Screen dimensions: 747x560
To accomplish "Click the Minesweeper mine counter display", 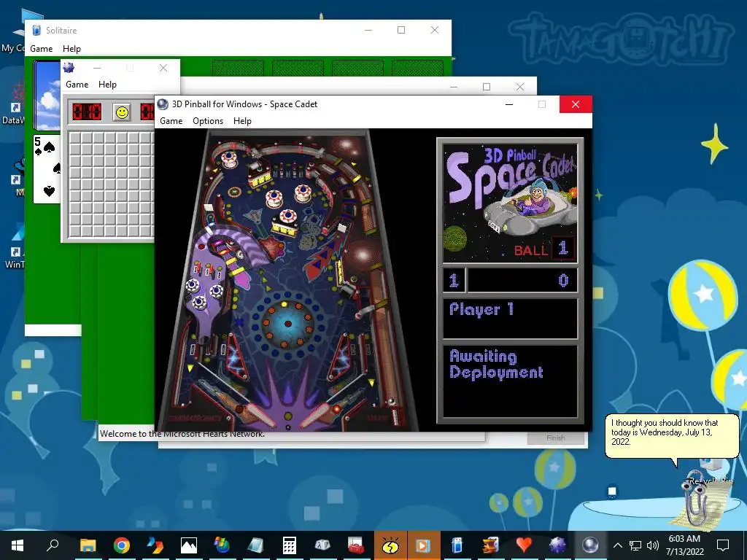I will [87, 112].
